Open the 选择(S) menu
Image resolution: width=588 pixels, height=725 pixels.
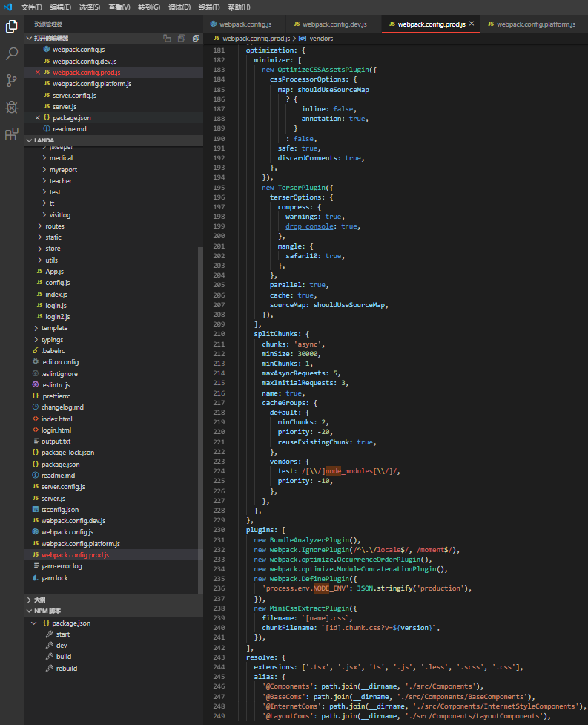point(90,7)
